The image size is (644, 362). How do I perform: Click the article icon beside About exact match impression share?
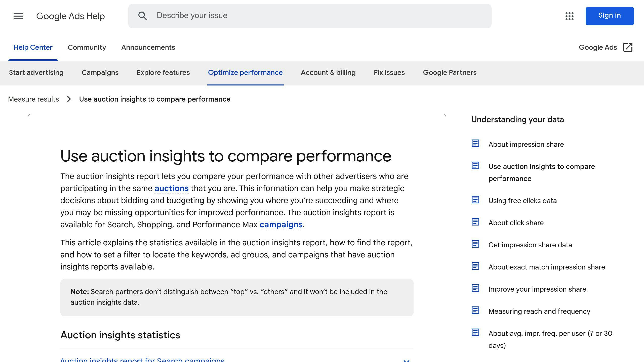475,266
